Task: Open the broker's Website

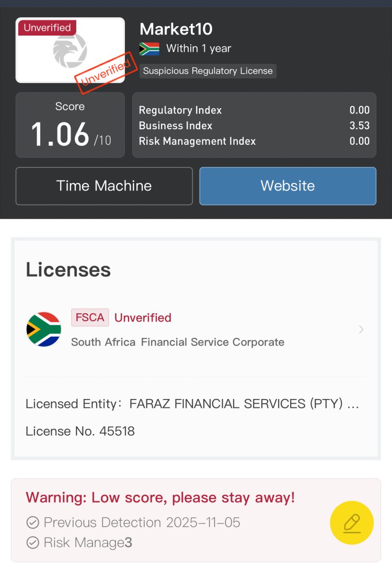Action: (x=287, y=186)
